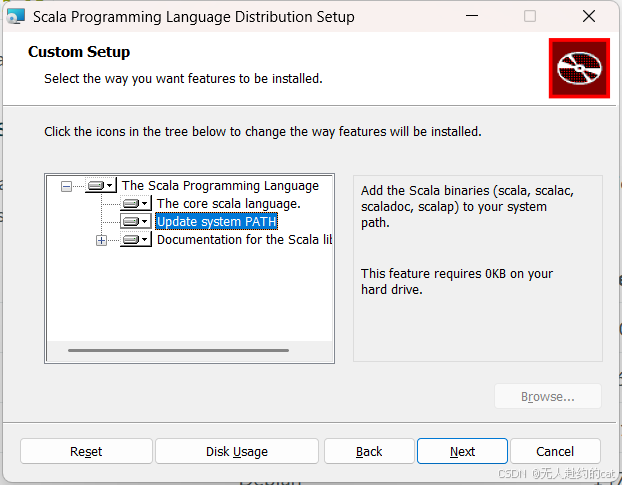Viewport: 622px width, 485px height.
Task: Select 'The core scala language.' item
Action: coord(229,203)
